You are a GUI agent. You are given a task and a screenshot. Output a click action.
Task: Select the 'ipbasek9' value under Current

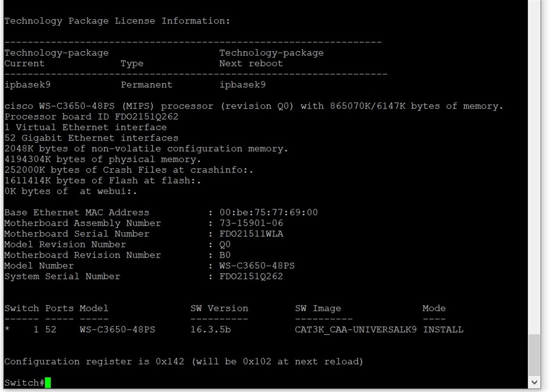(x=27, y=85)
